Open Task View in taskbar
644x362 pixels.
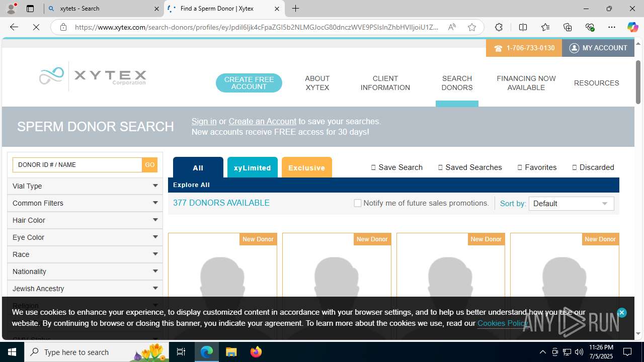pos(181,352)
